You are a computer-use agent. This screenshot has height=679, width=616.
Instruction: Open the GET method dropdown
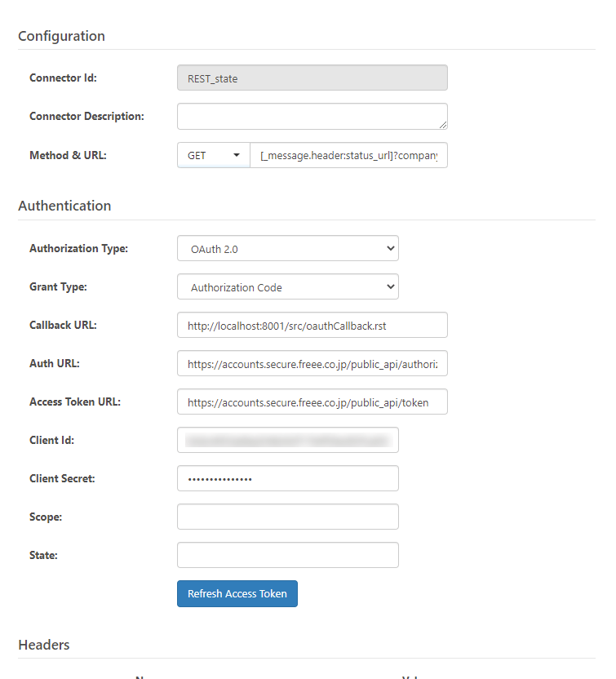pyautogui.click(x=214, y=155)
